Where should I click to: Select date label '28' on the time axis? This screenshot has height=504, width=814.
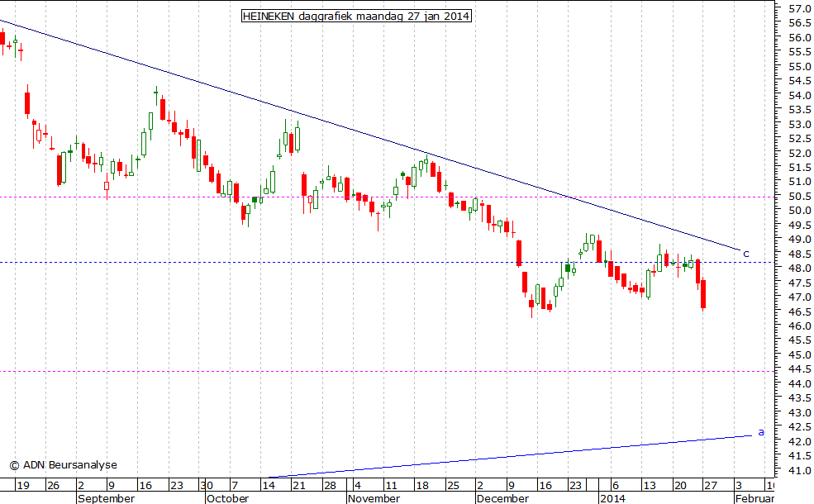(x=330, y=486)
